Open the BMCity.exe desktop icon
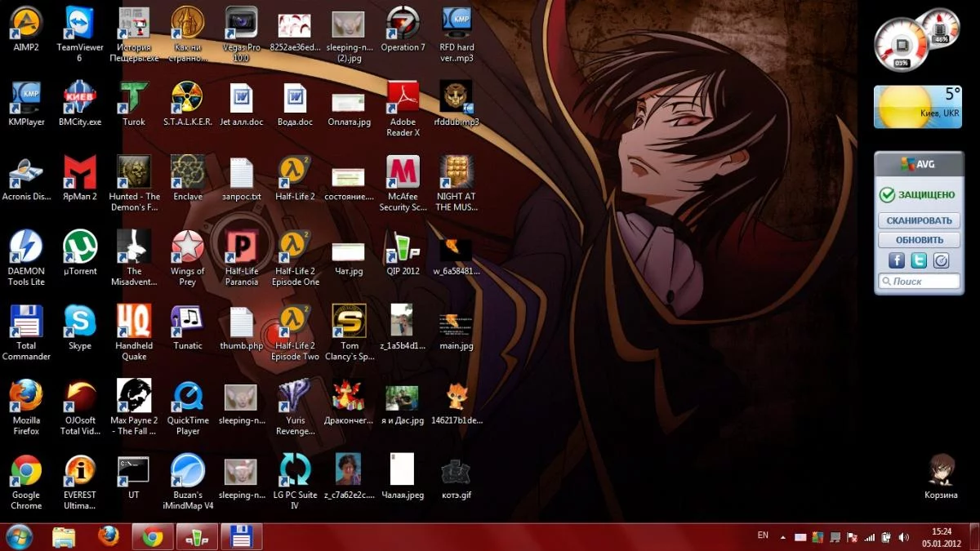This screenshot has height=551, width=980. coord(80,104)
